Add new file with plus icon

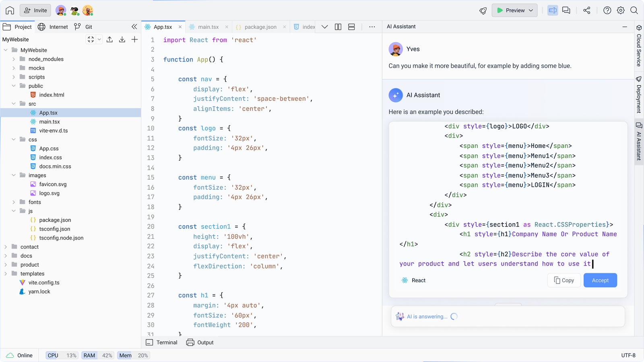134,39
